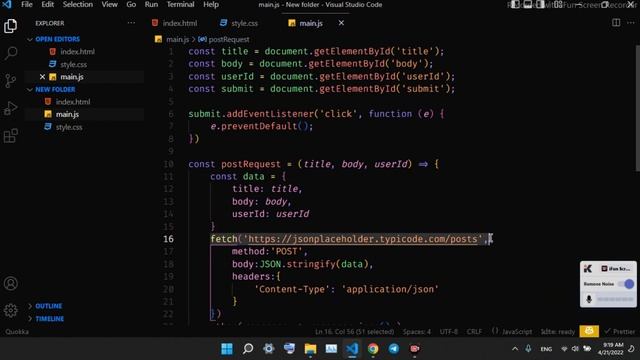Click the microphone icon in recorder widget
The image size is (640, 360).
click(x=589, y=299)
